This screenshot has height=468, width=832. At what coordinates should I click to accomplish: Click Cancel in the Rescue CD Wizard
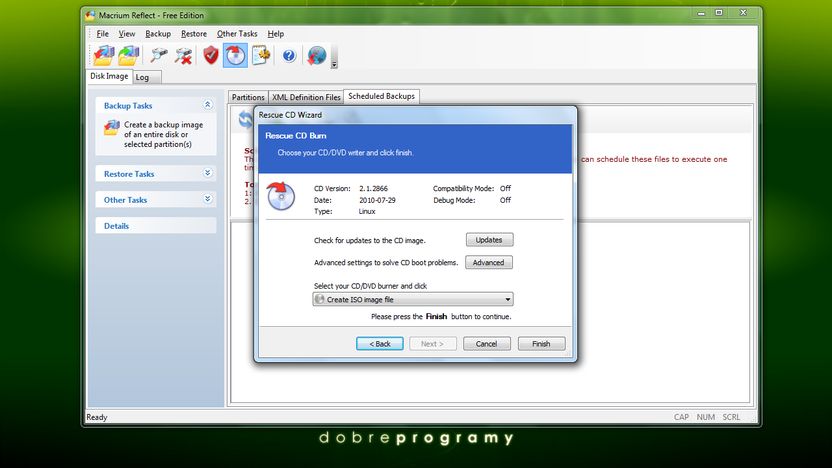[487, 344]
